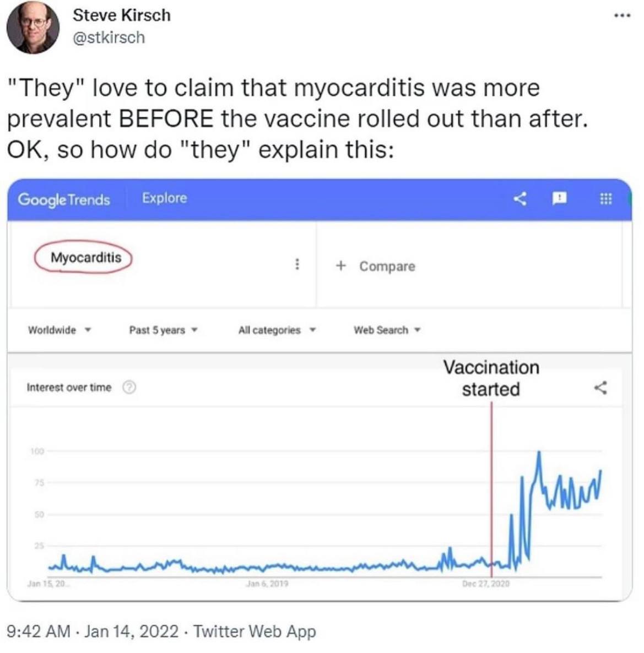Click the Vaccination started marker line
This screenshot has height=653, width=644.
(491, 485)
